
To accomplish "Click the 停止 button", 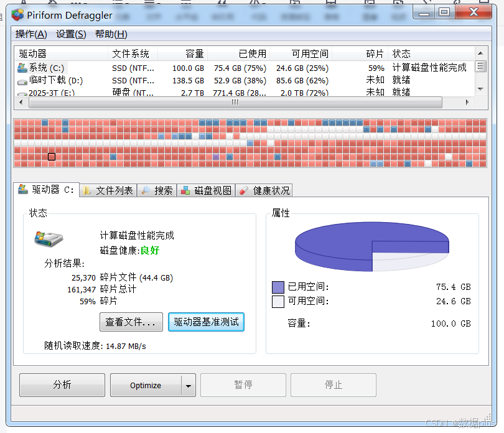I will pos(334,384).
